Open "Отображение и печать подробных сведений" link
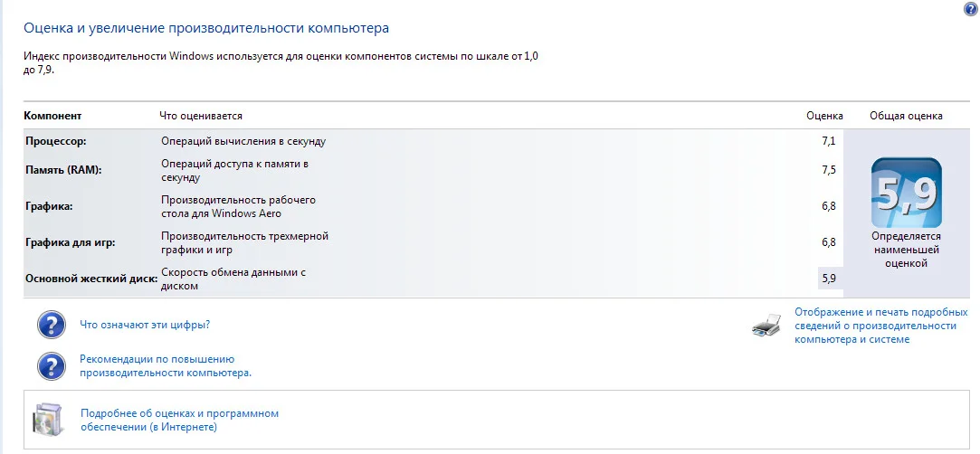This screenshot has height=454, width=980. [880, 326]
